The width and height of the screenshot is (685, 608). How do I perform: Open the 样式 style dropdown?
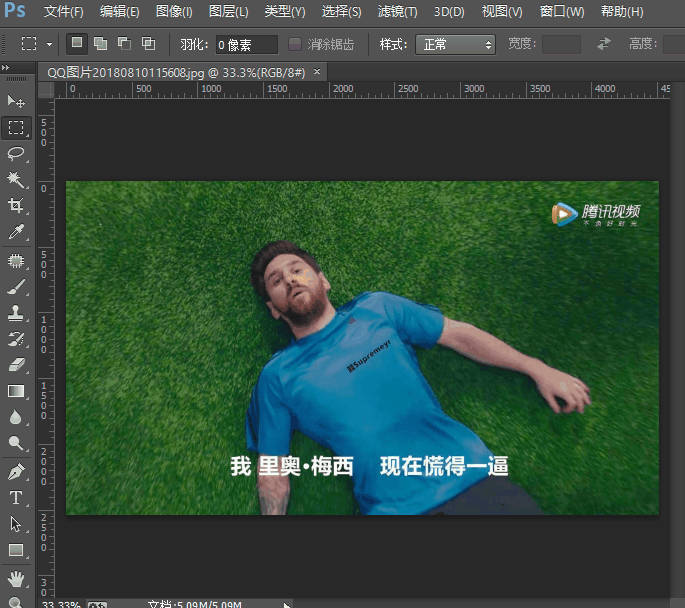pyautogui.click(x=455, y=44)
